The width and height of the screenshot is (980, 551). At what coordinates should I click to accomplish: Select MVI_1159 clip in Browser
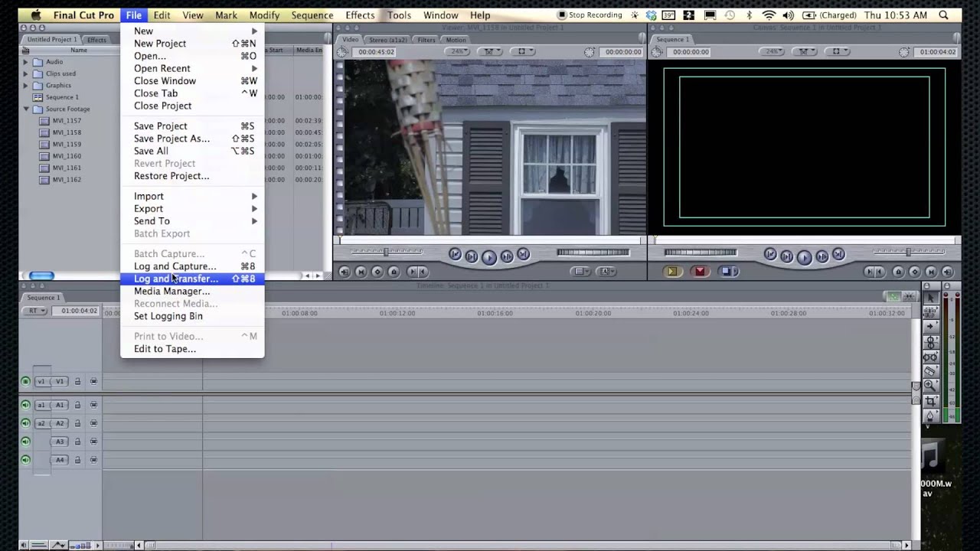[x=67, y=144]
